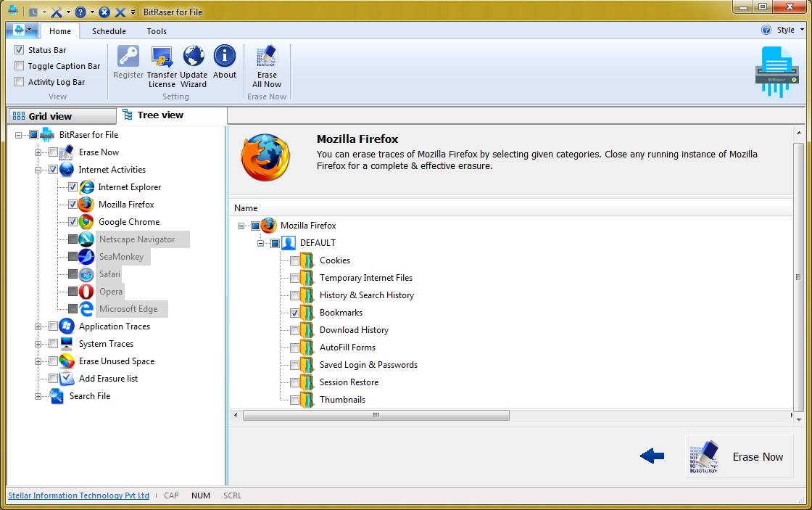
Task: Select the Application Traces icon
Action: [66, 326]
